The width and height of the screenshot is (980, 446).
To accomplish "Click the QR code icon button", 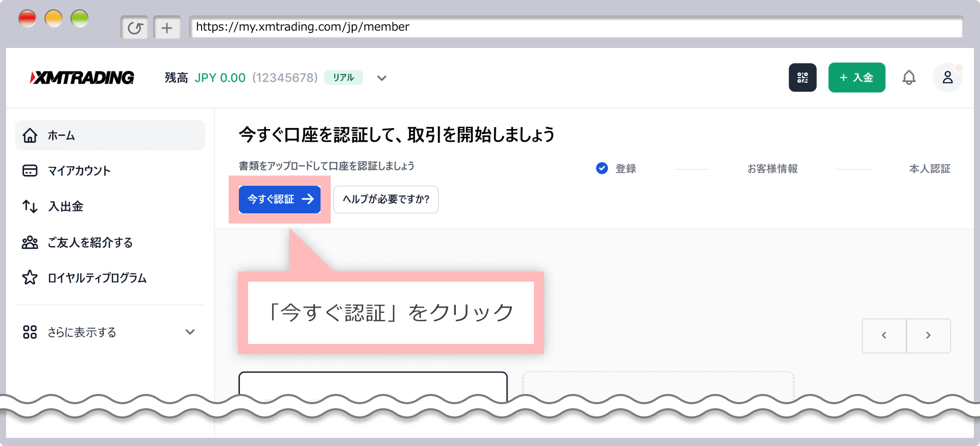I will point(802,78).
